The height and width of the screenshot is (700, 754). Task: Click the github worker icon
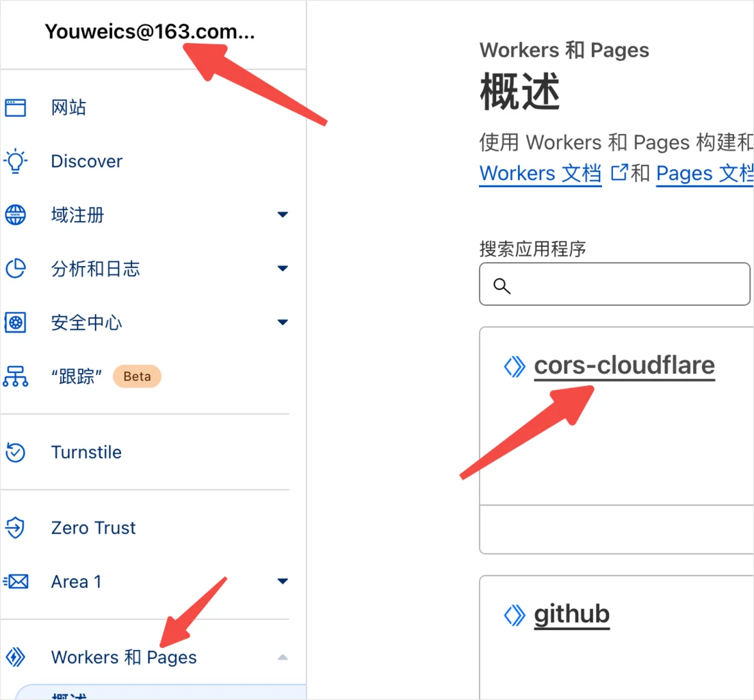coord(515,615)
